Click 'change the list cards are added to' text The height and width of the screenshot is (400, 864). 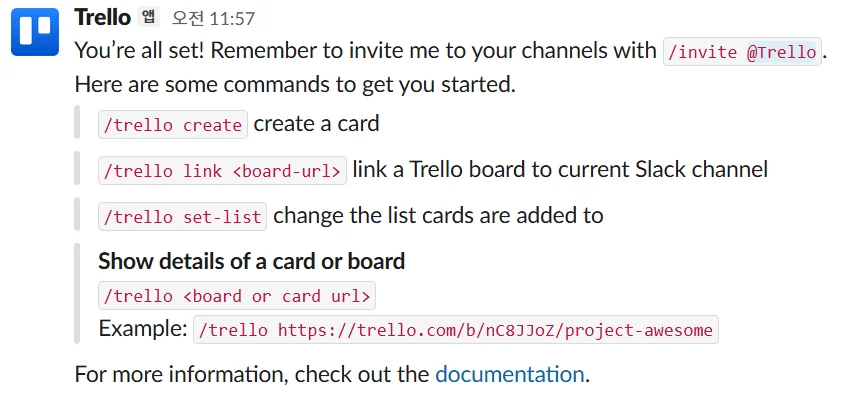point(438,215)
